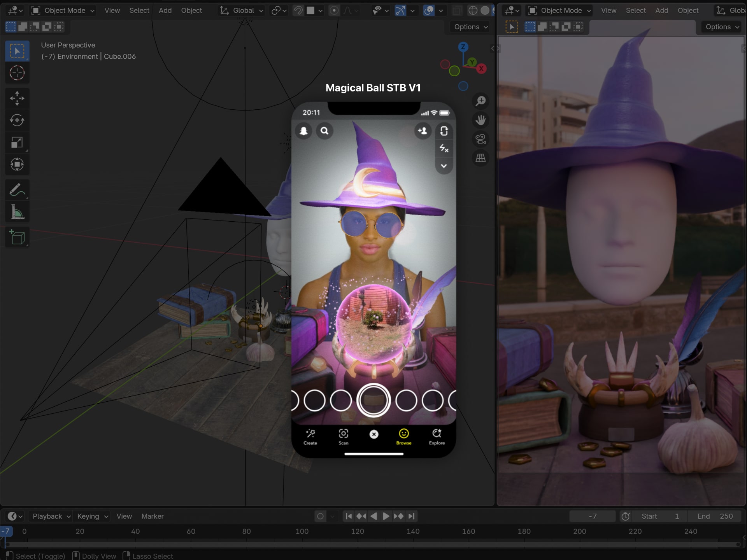This screenshot has width=747, height=560.
Task: Select the Rotate tool
Action: point(17,120)
